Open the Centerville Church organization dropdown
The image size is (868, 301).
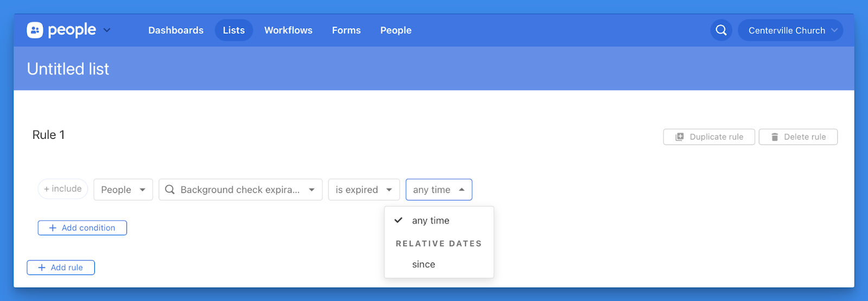click(790, 30)
